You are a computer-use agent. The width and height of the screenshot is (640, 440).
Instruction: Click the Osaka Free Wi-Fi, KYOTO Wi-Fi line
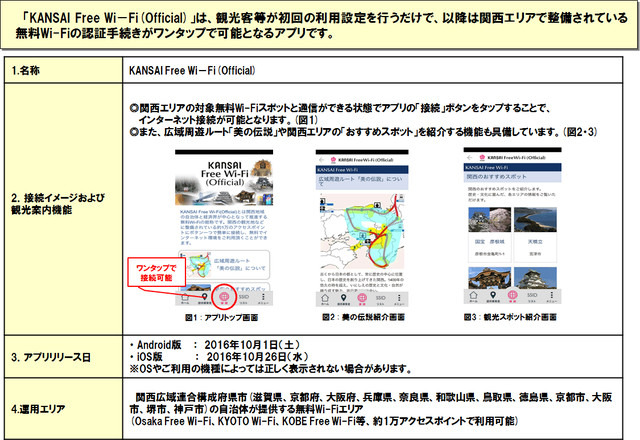point(324,421)
